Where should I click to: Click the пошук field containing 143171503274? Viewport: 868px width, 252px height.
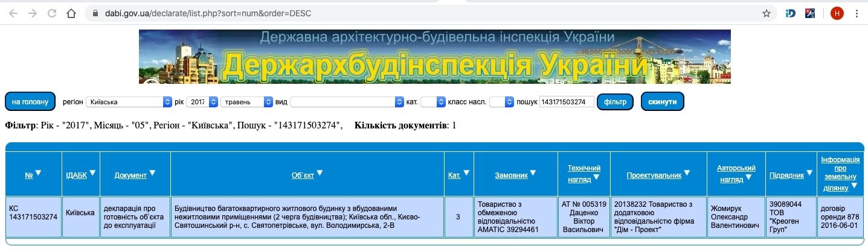coord(567,102)
